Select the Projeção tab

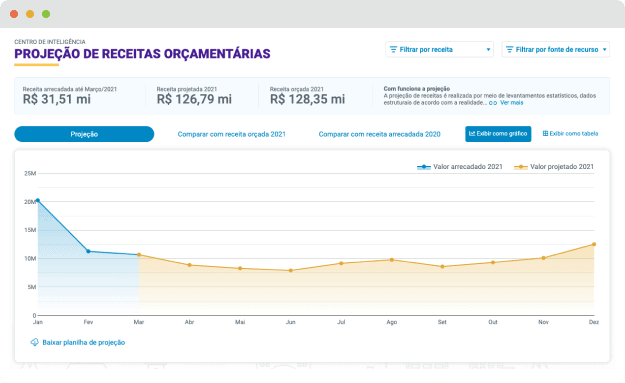click(84, 134)
